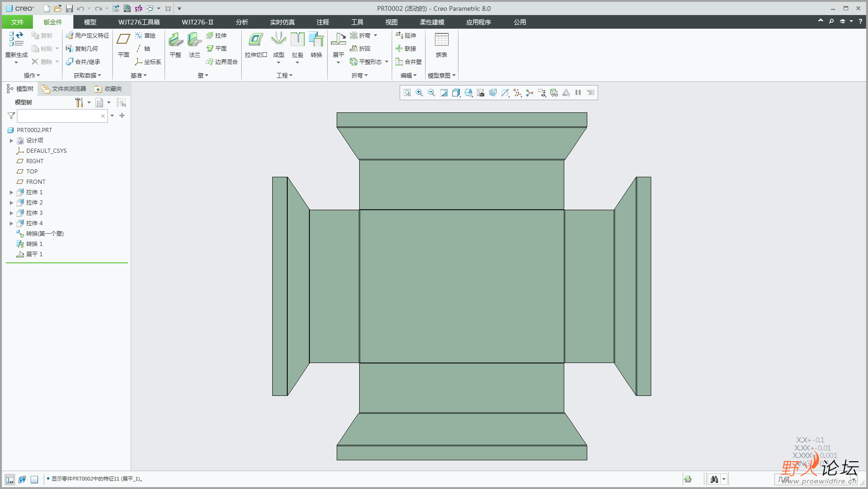Image resolution: width=868 pixels, height=489 pixels.
Task: Toggle annotation display icon in the graphics toolbar
Action: pos(542,93)
